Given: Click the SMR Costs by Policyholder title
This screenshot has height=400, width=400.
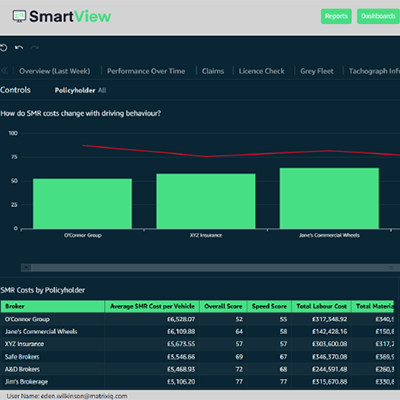Looking at the screenshot, I should click(43, 290).
